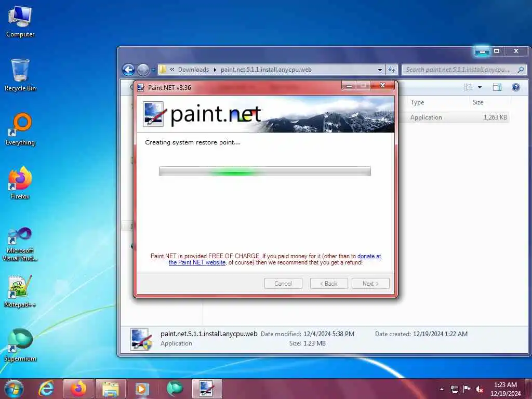Image resolution: width=532 pixels, height=399 pixels.
Task: Open Explorer help button
Action: pos(516,87)
